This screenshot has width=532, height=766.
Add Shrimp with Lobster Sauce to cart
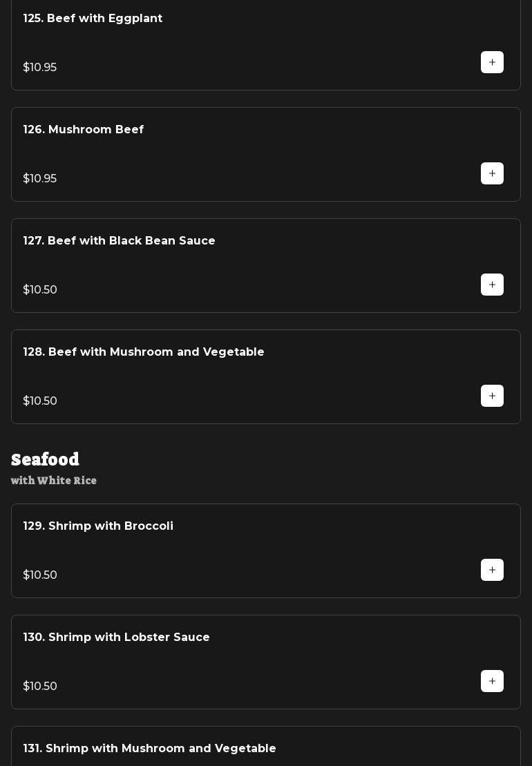492,681
